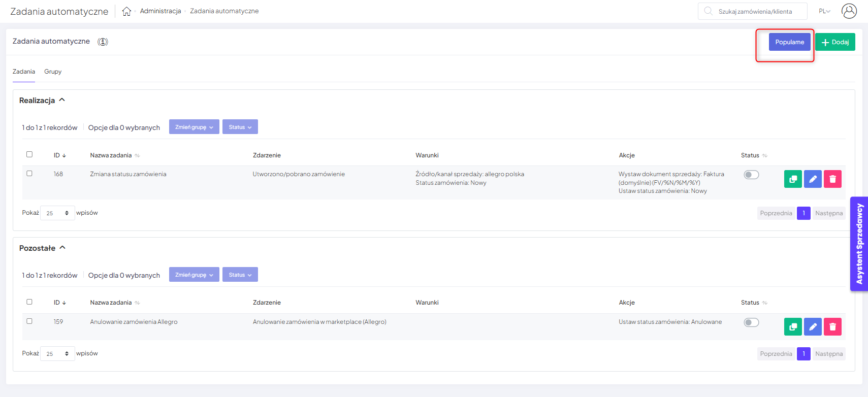Duplicate task 159 with green copy icon
Viewport: 868px width, 397px height.
coord(792,326)
